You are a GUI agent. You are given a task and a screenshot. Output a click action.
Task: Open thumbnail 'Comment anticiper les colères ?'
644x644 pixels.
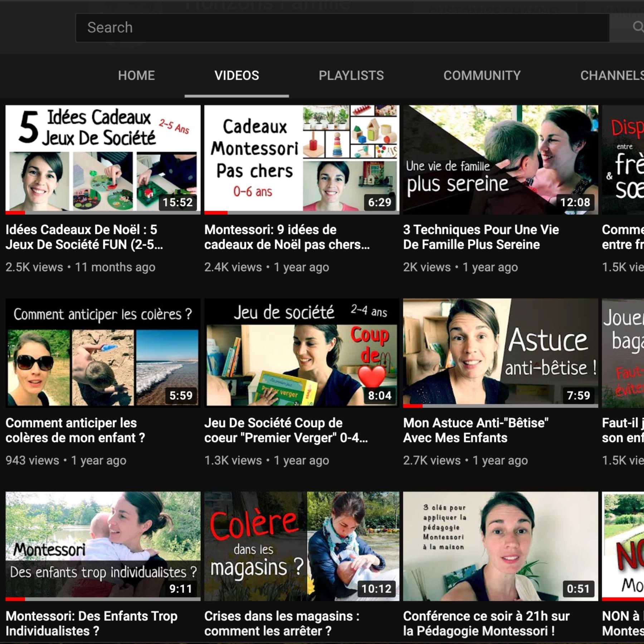click(103, 353)
